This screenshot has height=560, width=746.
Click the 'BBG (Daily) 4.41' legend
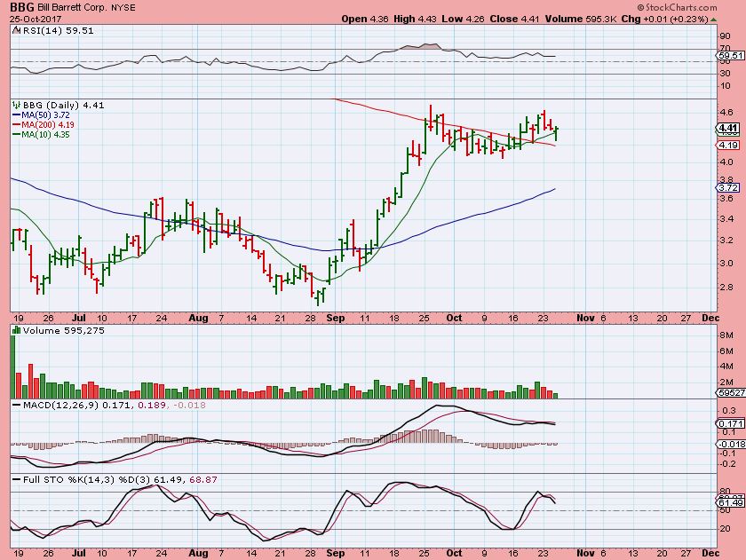coord(63,105)
